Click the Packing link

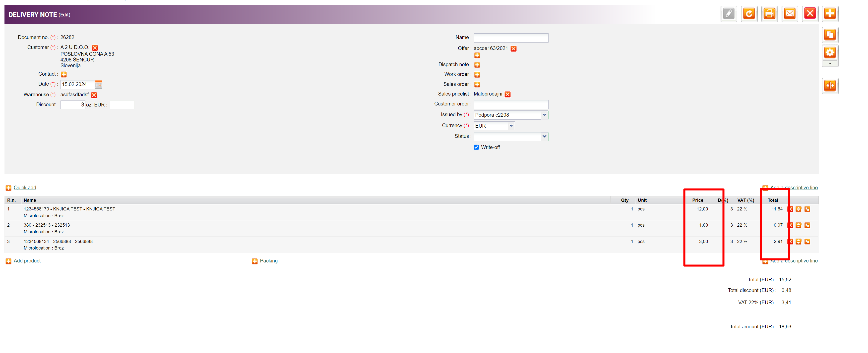269,261
